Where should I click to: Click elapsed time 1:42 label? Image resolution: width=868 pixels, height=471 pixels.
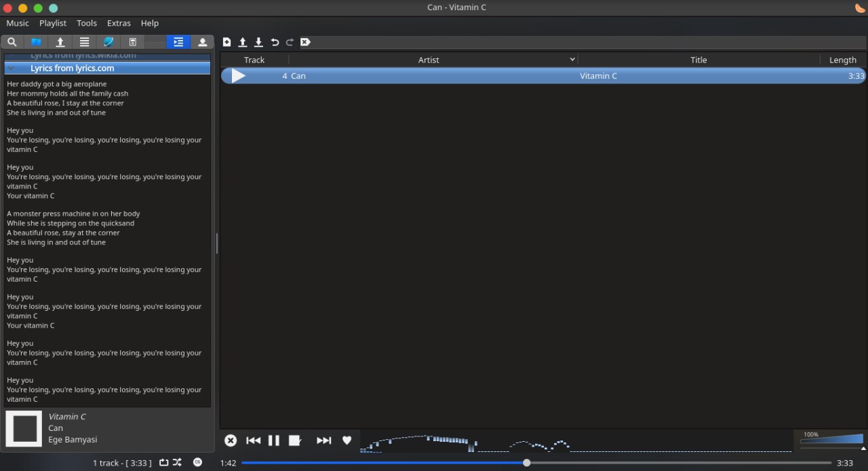229,463
